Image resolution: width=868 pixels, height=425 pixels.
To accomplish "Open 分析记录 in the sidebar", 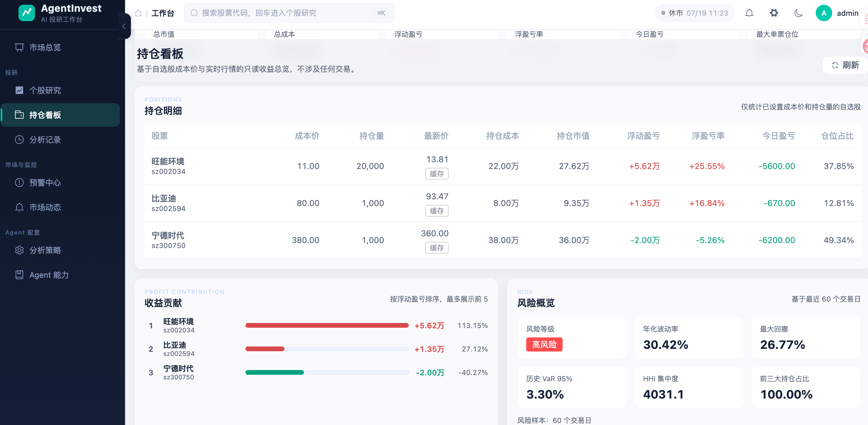I will pos(60,140).
